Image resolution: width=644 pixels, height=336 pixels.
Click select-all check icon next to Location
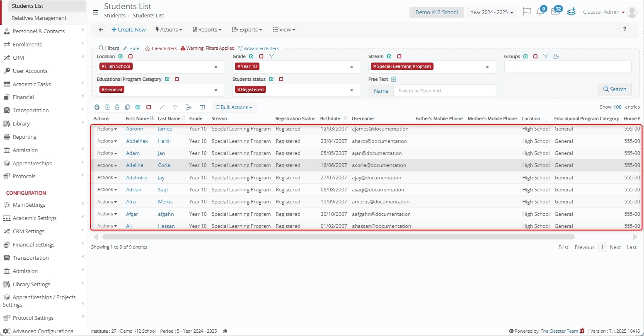pyautogui.click(x=121, y=56)
